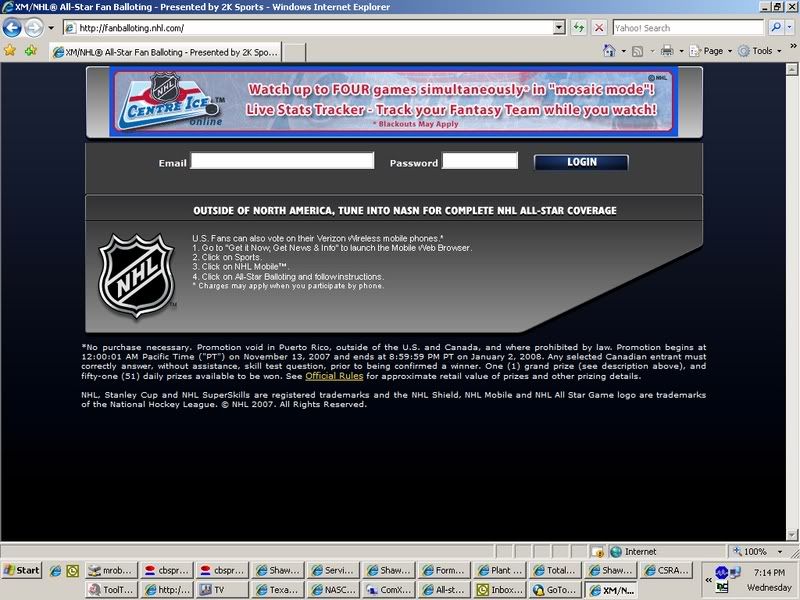This screenshot has height=600, width=800.
Task: Click the page icon left of the URL
Action: pos(70,28)
